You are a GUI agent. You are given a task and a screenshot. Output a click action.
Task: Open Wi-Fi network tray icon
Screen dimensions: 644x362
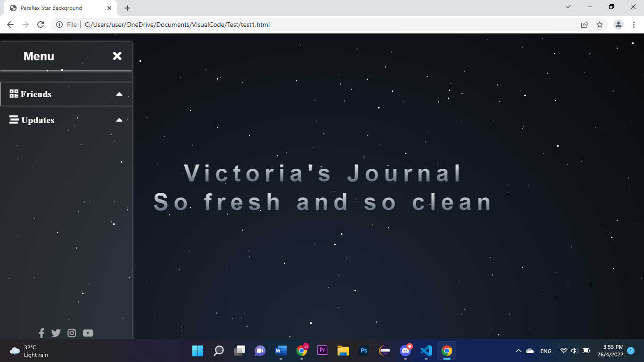[563, 351]
